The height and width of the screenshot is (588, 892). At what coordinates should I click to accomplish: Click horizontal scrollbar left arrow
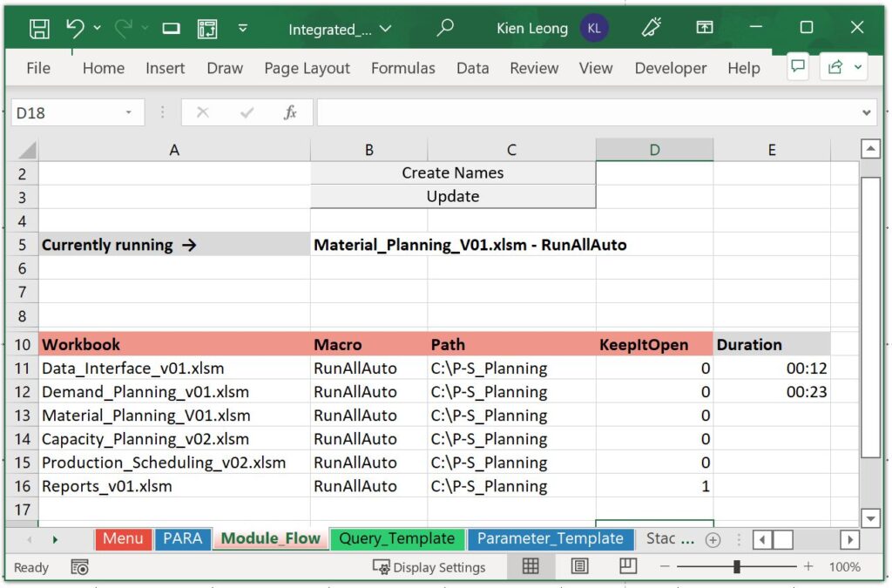coord(761,539)
